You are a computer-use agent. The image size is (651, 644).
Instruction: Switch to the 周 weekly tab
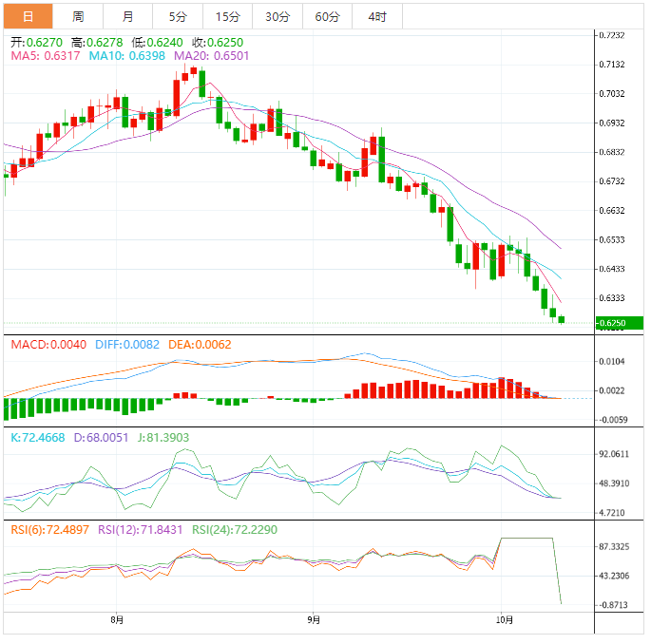(78, 16)
